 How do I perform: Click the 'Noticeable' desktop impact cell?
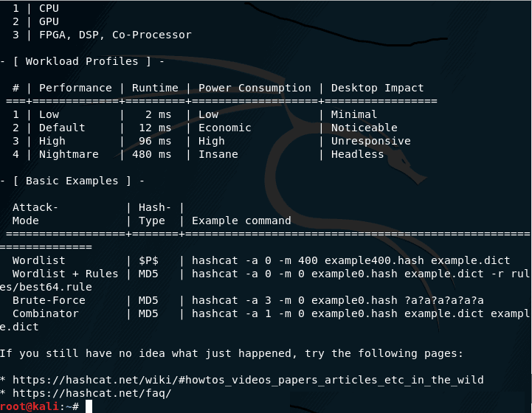[x=364, y=128]
